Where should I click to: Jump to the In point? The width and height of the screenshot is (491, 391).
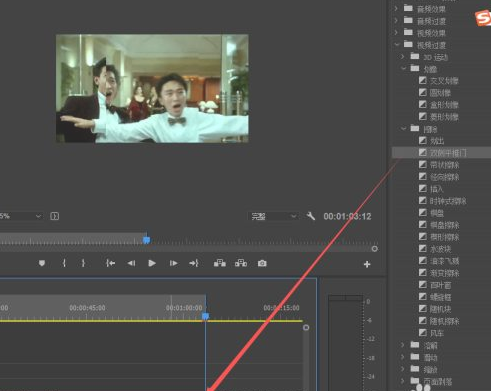tap(111, 263)
